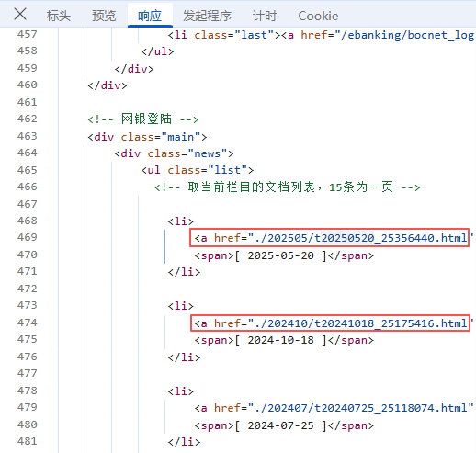
Task: Click the ul class="list" line
Action: pos(198,170)
